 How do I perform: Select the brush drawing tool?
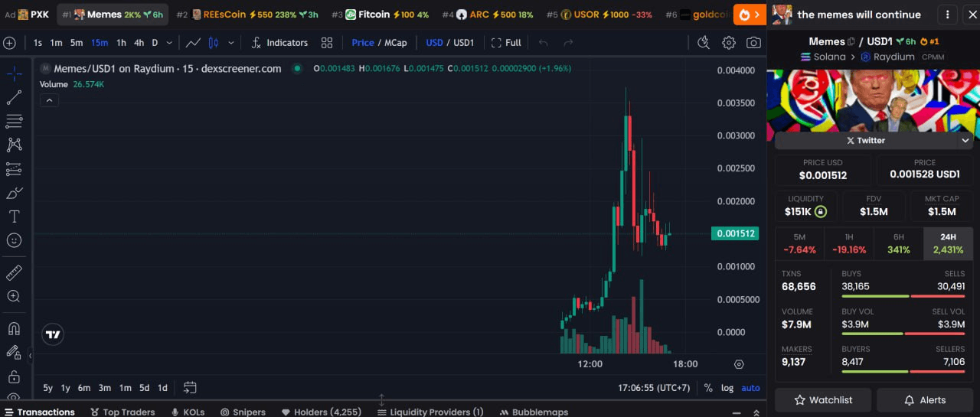[14, 193]
